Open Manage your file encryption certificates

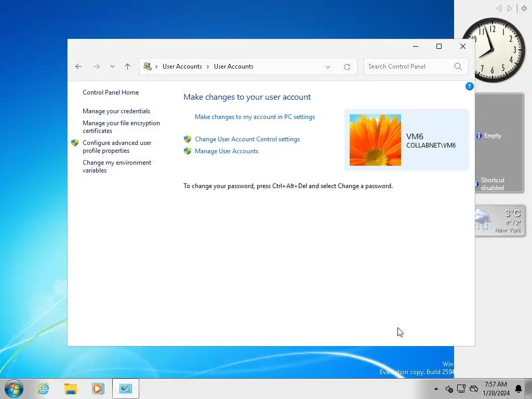(x=121, y=127)
